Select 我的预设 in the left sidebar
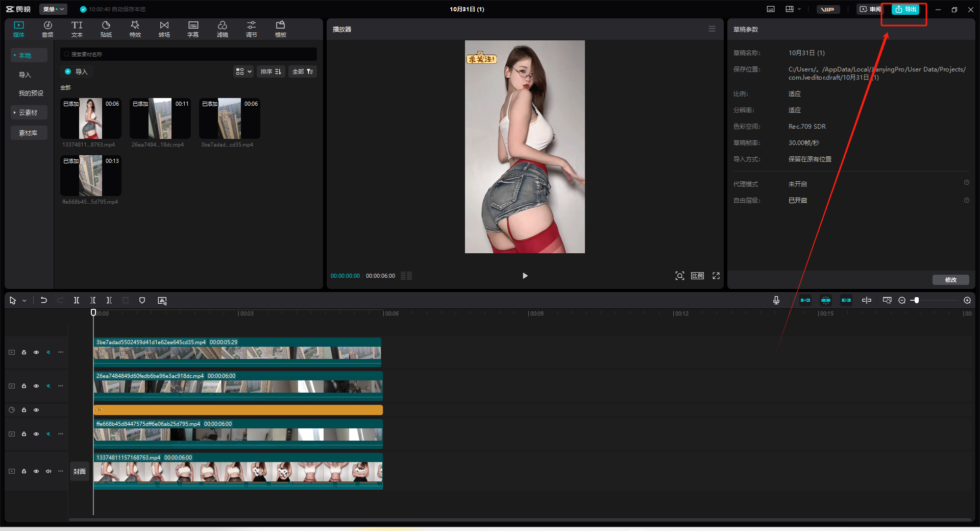 [x=31, y=93]
